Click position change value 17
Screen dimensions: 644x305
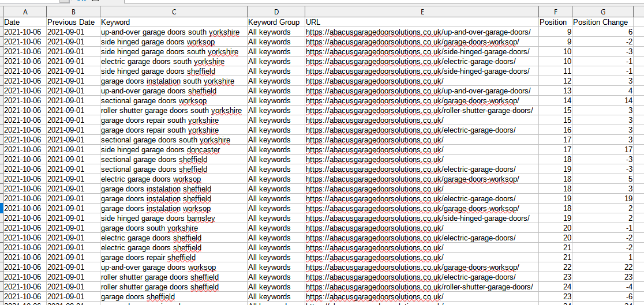pyautogui.click(x=602, y=150)
